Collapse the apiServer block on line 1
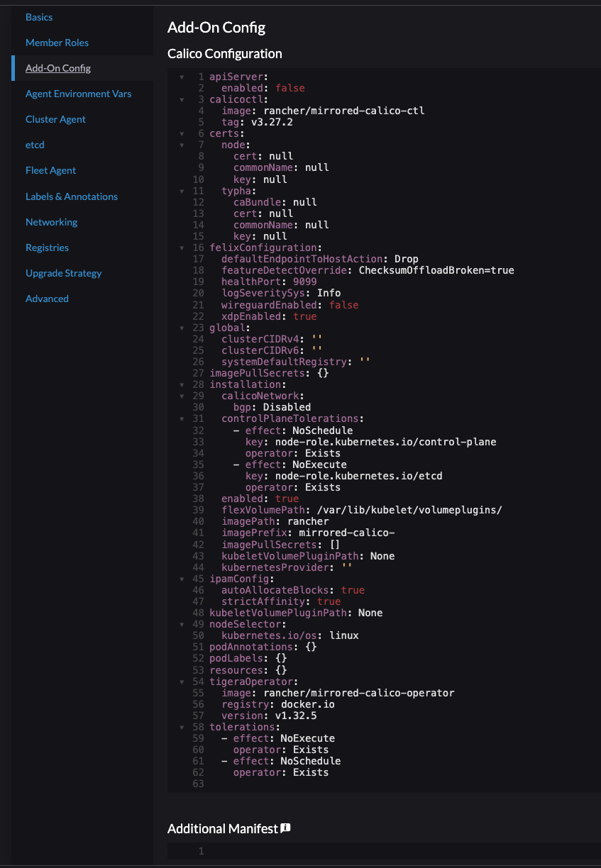 [x=182, y=77]
